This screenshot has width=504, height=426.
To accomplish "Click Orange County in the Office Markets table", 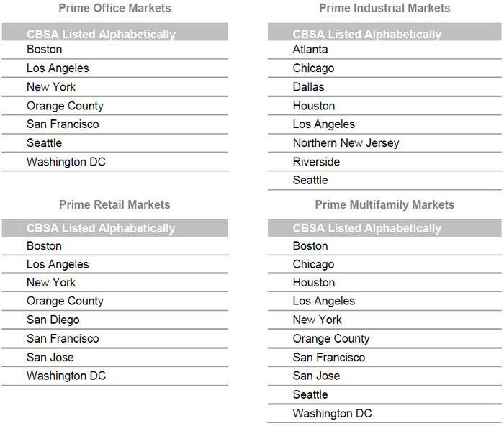I will (x=65, y=106).
